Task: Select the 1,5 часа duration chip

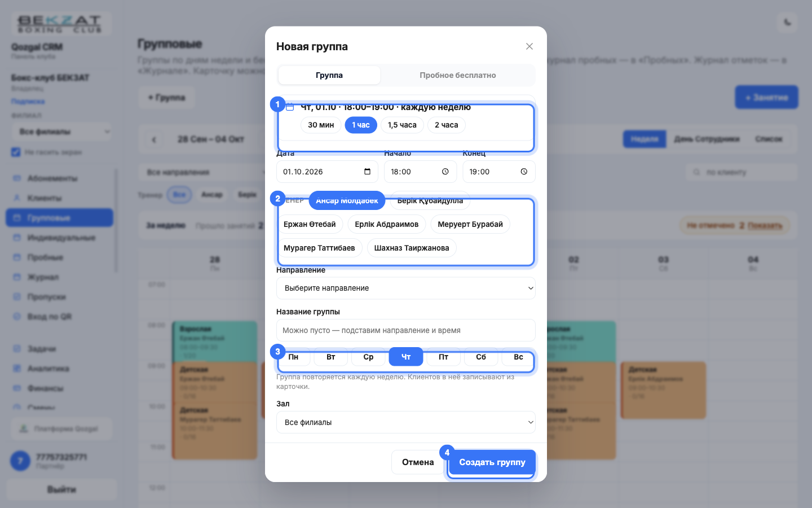Action: pos(402,125)
